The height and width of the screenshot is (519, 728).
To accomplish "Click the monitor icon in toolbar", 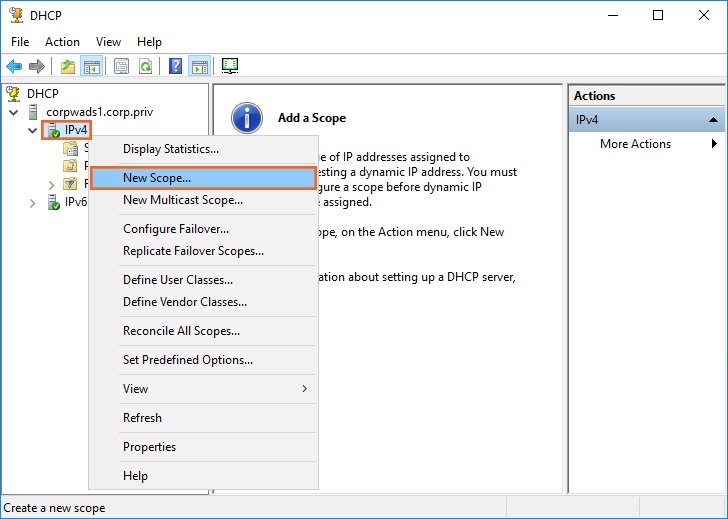I will pos(230,67).
